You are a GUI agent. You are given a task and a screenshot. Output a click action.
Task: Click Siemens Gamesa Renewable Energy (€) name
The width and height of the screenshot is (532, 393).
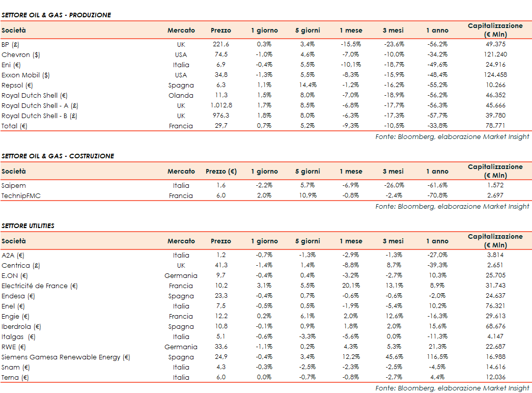(x=66, y=357)
